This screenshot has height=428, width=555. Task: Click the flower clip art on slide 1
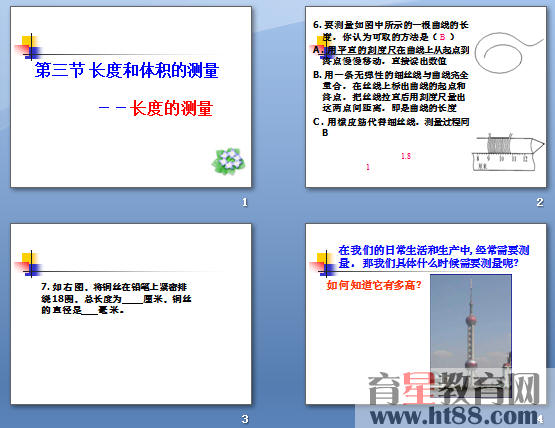click(x=229, y=161)
